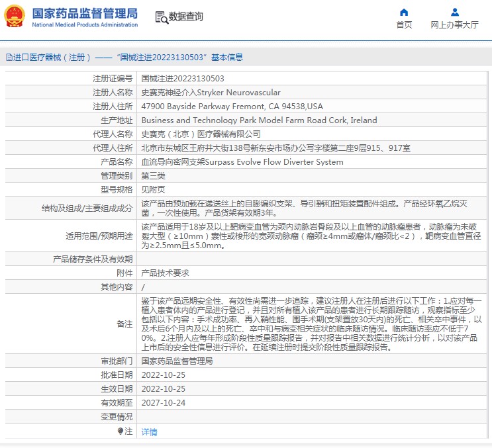Click the 产品名称 label
Viewport: 492px width, 448px height.
117,161
